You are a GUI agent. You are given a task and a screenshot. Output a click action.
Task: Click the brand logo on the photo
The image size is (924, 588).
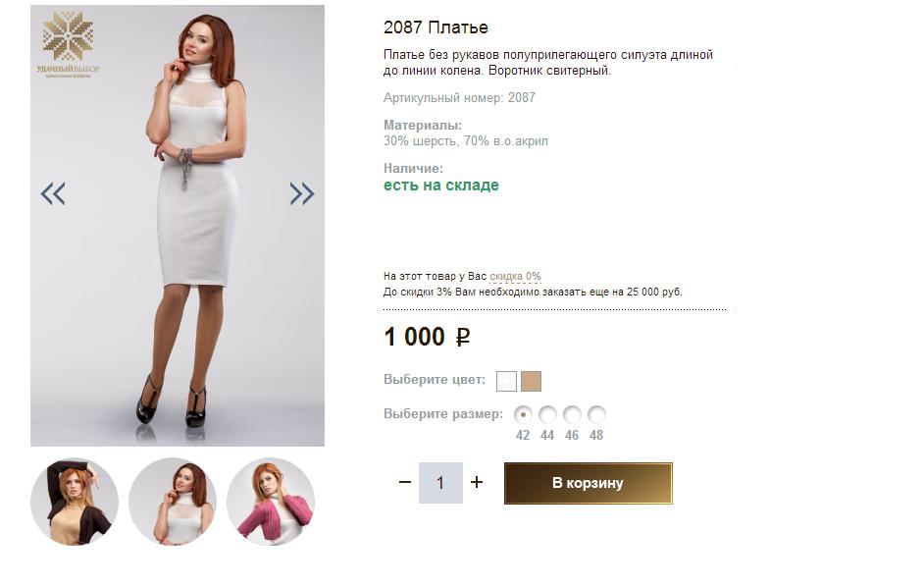click(x=68, y=43)
